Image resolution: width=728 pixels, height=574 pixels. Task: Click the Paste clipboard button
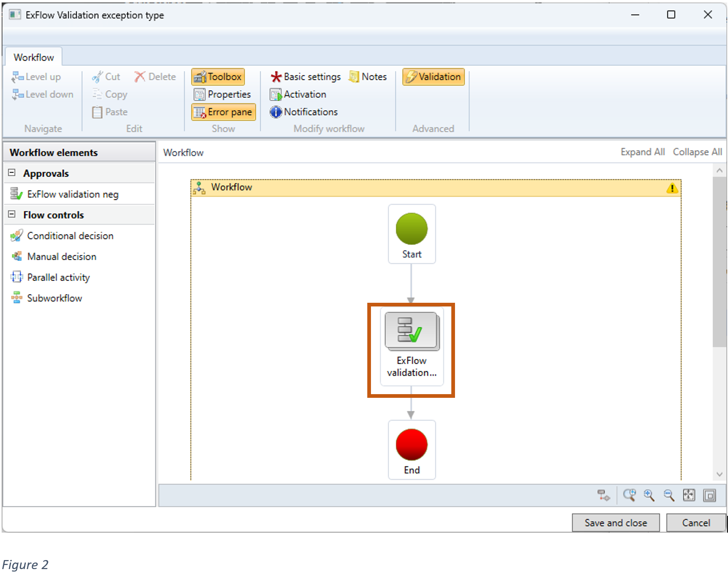(109, 112)
